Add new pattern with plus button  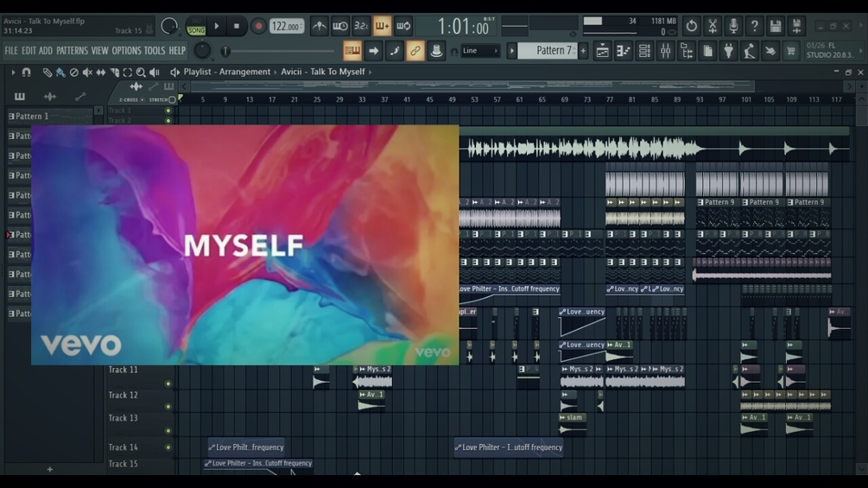(583, 51)
